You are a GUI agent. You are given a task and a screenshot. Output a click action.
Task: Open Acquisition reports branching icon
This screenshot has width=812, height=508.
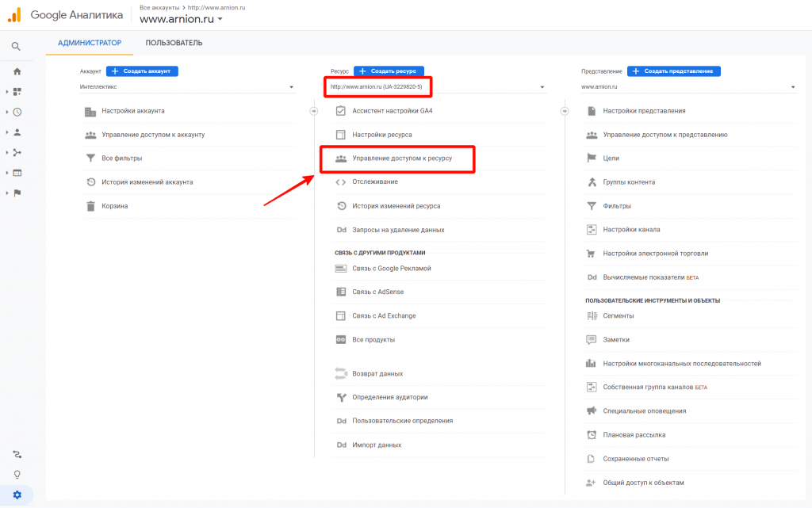[x=17, y=153]
